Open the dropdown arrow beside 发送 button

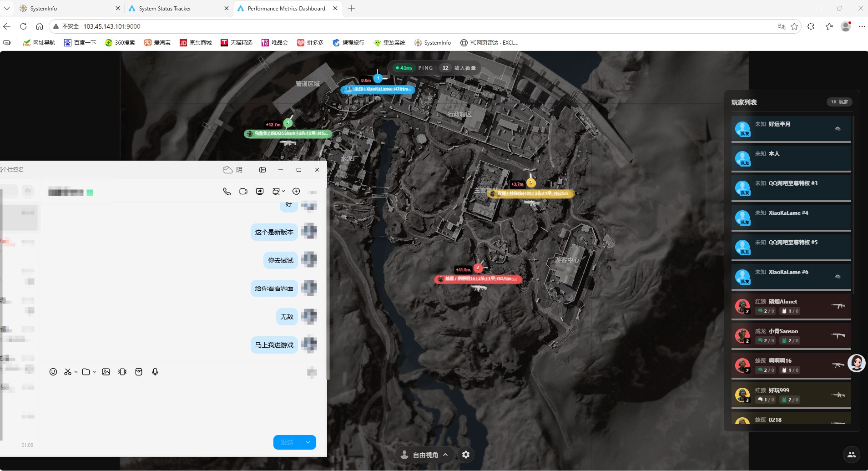(308, 442)
